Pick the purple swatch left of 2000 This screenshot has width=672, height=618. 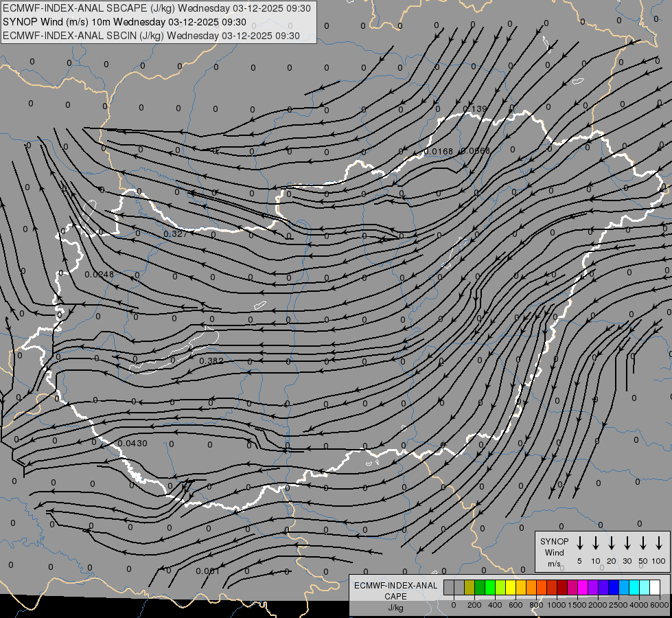pyautogui.click(x=592, y=587)
